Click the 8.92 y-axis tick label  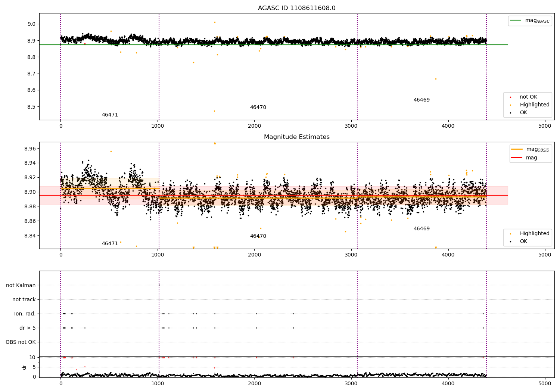click(x=30, y=178)
